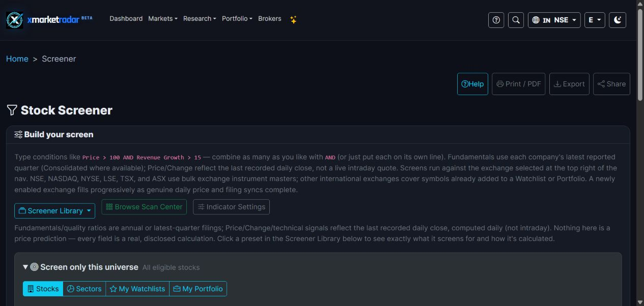Click the Export button
Viewport: 644px width, 306px height.
pos(569,84)
